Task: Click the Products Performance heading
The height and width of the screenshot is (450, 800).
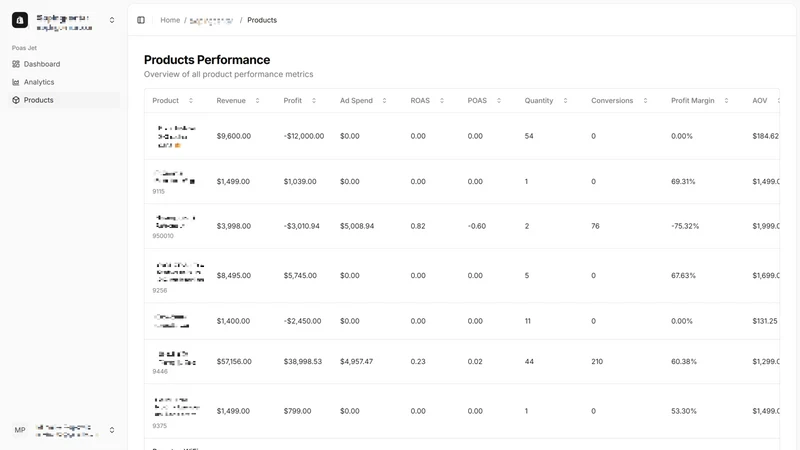Action: click(207, 60)
